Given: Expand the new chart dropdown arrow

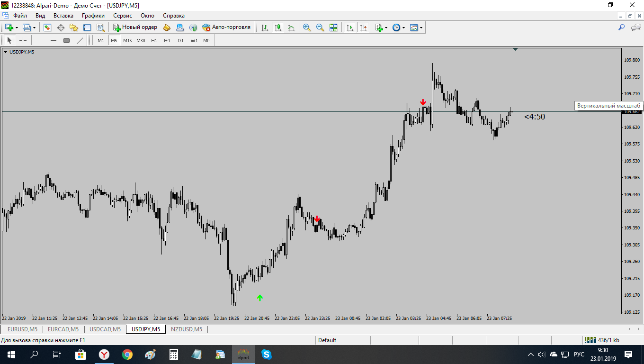Looking at the screenshot, I should tap(16, 27).
